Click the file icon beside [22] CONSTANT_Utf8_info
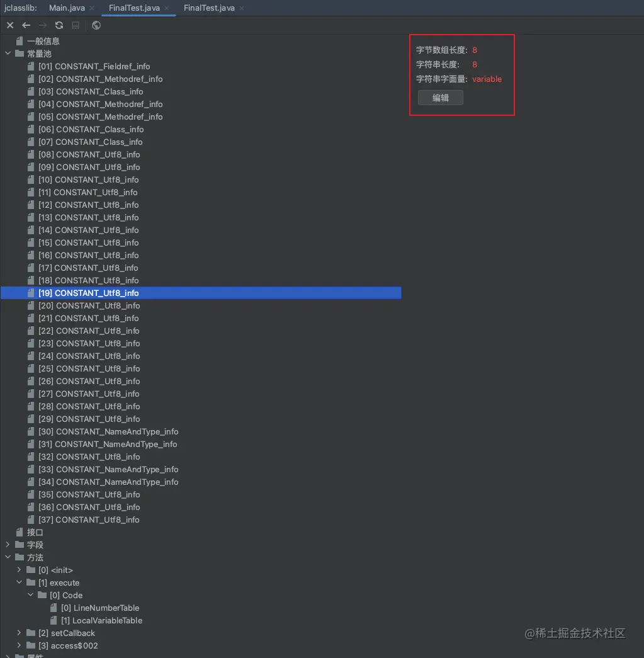 [31, 331]
